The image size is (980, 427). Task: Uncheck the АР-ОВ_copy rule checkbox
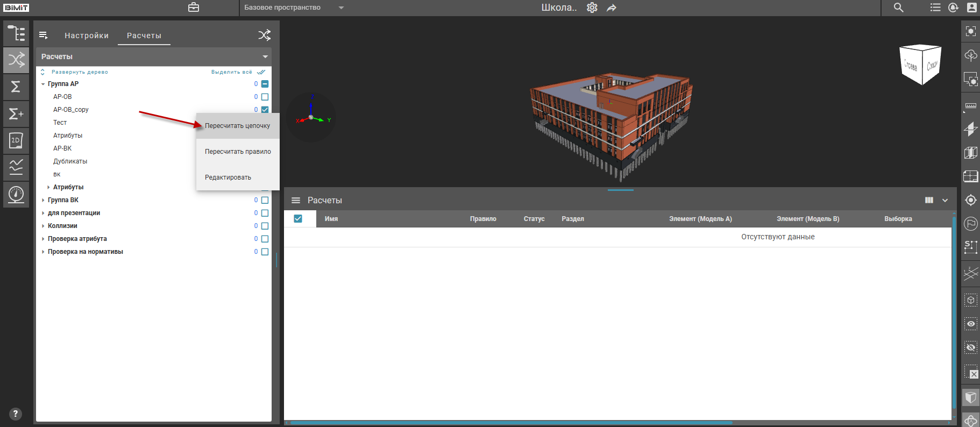coord(265,110)
